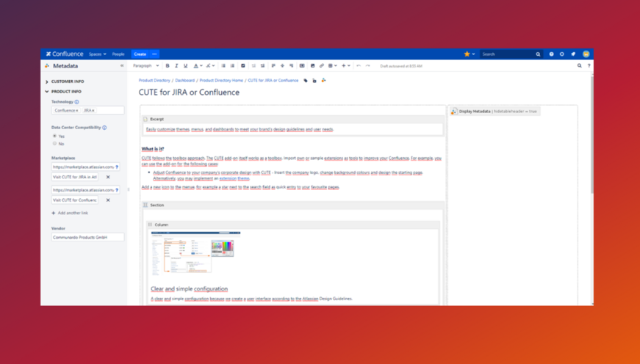
Task: Click the Metadata icon beside the breadcrumb
Action: click(323, 80)
